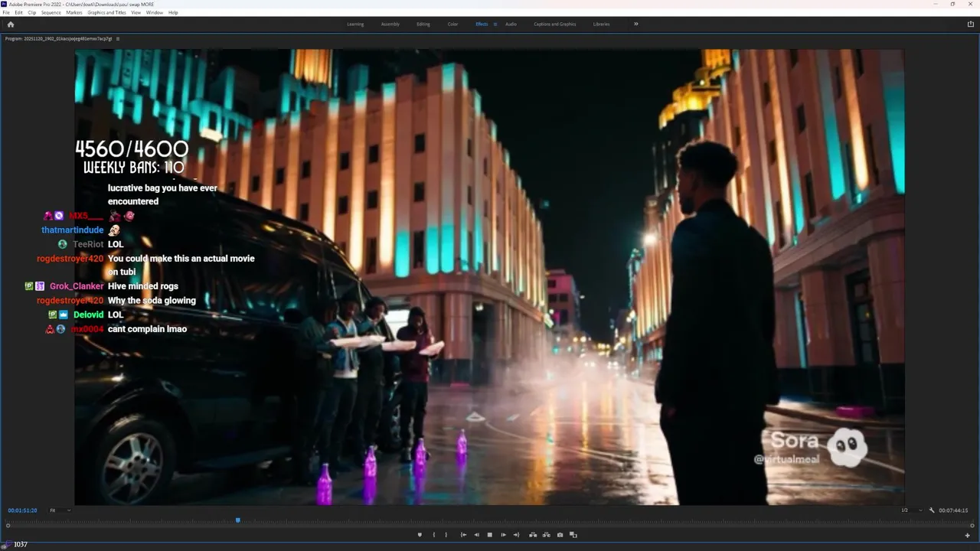Viewport: 980px width, 551px height.
Task: Click the Program monitor video frame
Action: coord(489,277)
